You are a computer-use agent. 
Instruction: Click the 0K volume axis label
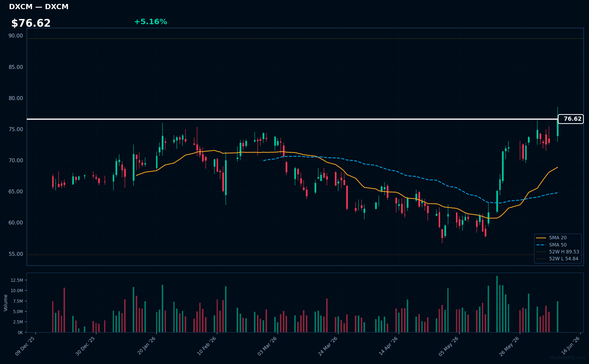tap(20, 333)
